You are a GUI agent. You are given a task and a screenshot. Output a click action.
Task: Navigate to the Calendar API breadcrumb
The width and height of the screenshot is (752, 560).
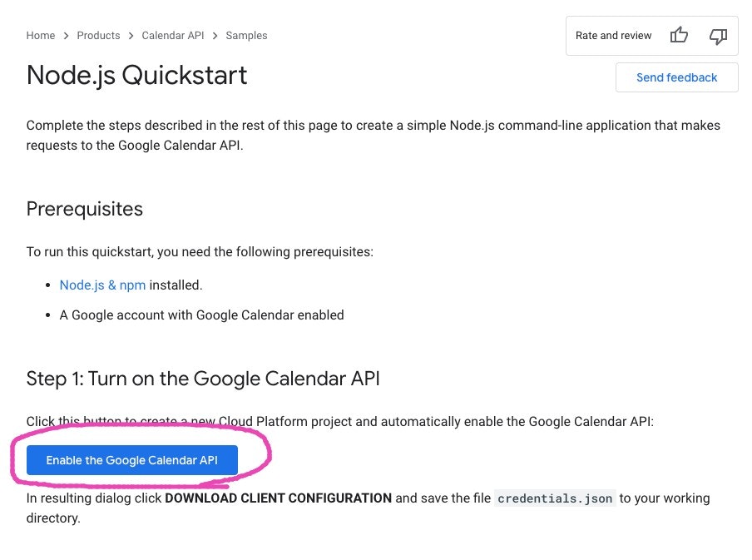[x=173, y=36]
